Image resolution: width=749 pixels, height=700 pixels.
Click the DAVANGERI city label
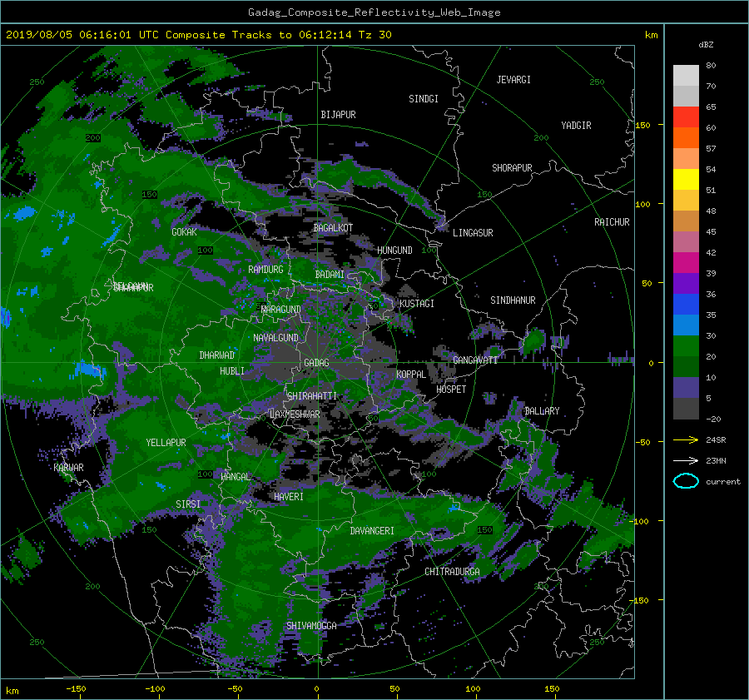pos(372,531)
